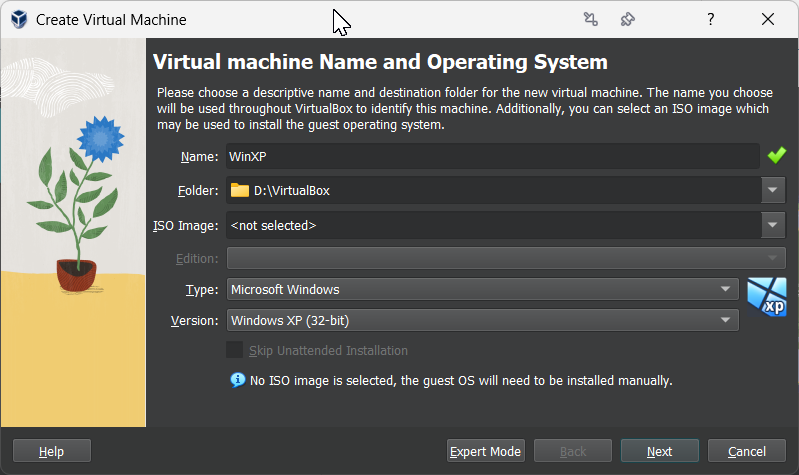Click the 'Edition:' label
Image resolution: width=799 pixels, height=475 pixels.
[197, 258]
